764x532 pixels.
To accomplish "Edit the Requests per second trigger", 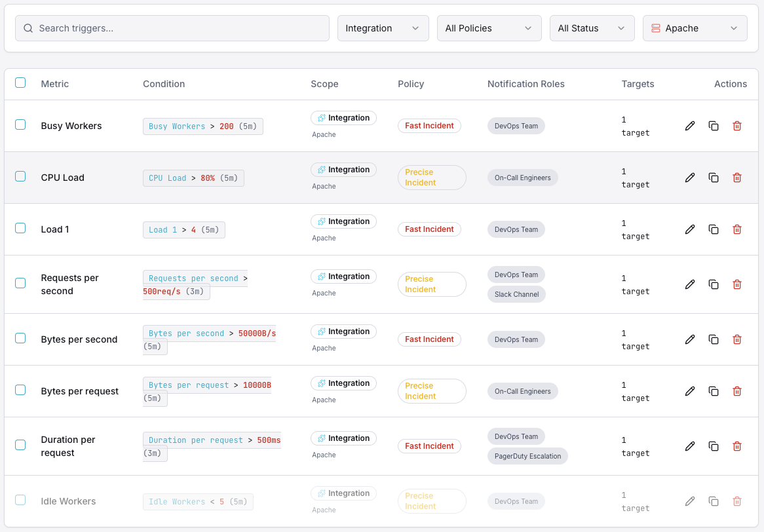I will pos(689,284).
